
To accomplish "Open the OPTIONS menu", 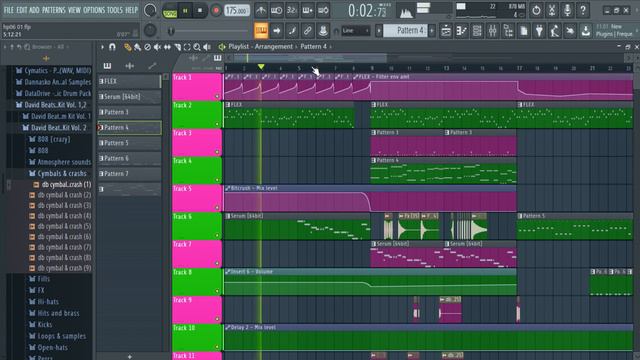I will coord(94,10).
